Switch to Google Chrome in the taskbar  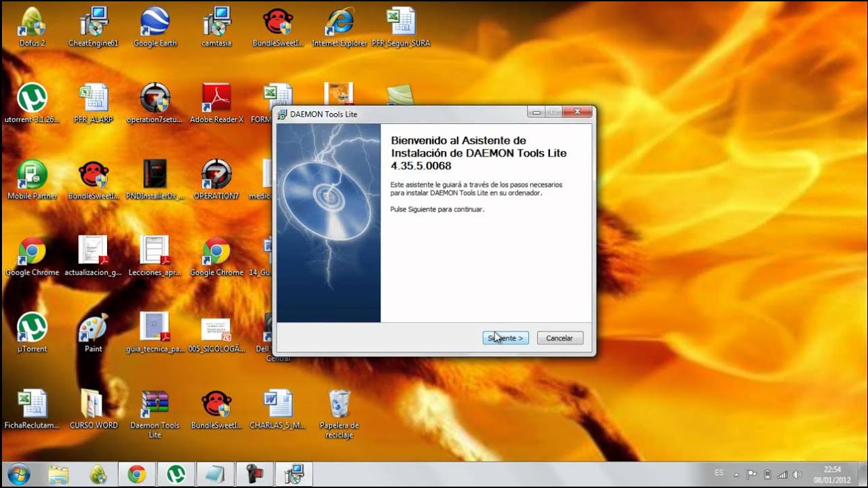click(x=137, y=474)
